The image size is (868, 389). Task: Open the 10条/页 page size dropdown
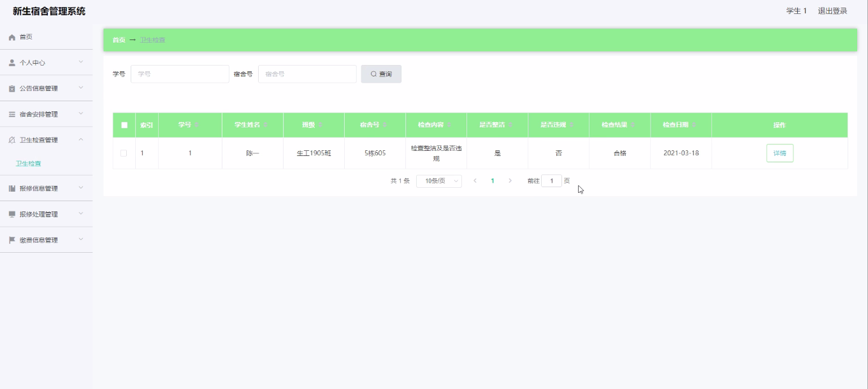coord(438,181)
